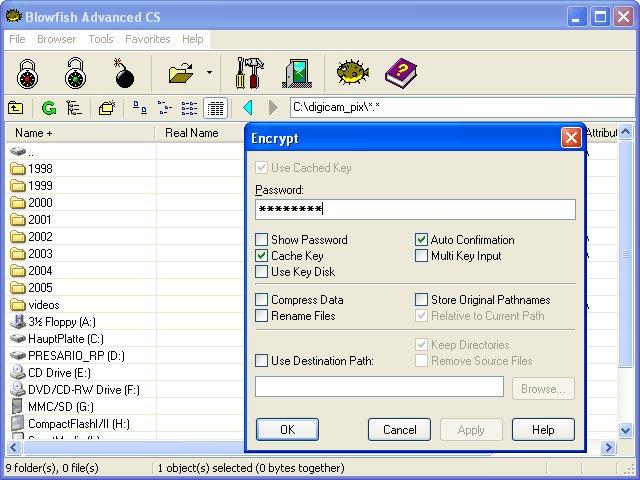Select CompactFlashI/II (H:) drive
The height and width of the screenshot is (480, 640).
point(70,424)
